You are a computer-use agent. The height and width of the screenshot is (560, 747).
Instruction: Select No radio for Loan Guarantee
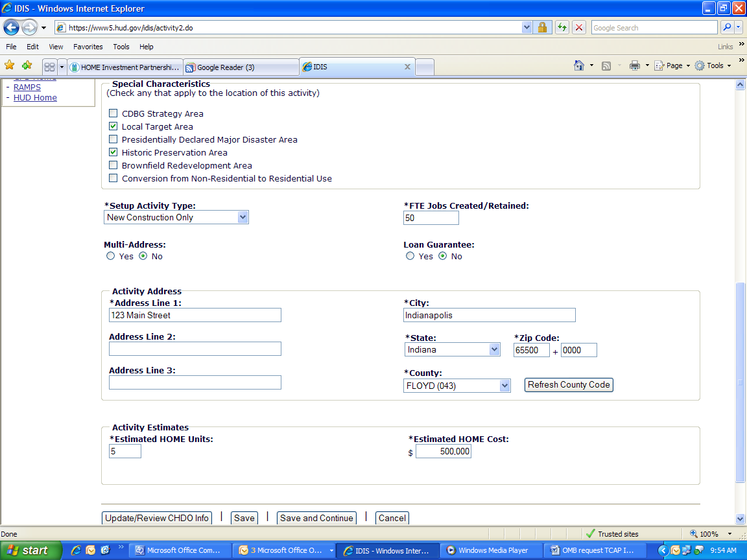click(x=443, y=256)
